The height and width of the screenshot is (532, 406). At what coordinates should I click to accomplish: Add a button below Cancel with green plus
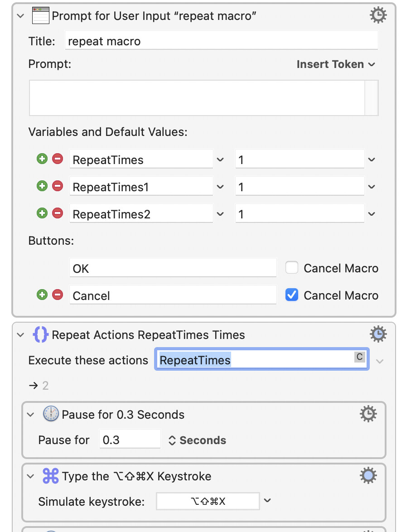point(42,295)
